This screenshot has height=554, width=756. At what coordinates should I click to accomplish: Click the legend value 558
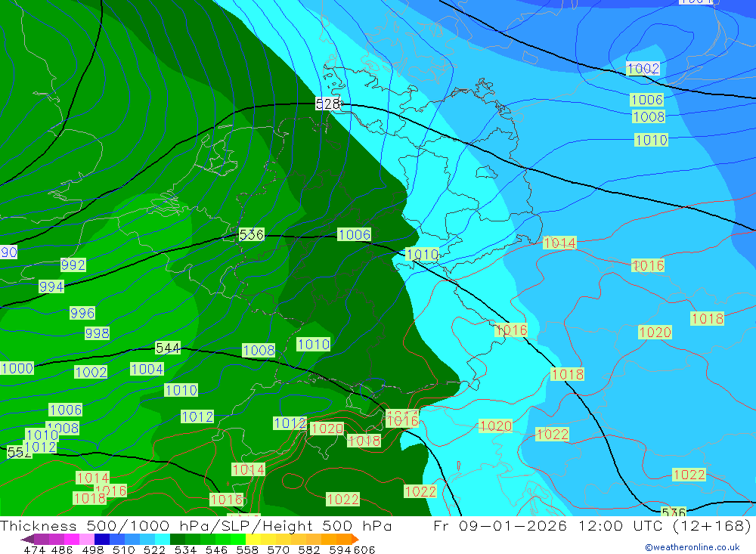point(247,549)
